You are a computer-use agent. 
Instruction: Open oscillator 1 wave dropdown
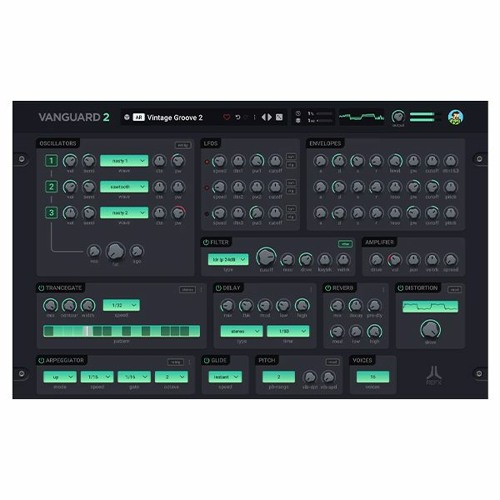(x=124, y=161)
